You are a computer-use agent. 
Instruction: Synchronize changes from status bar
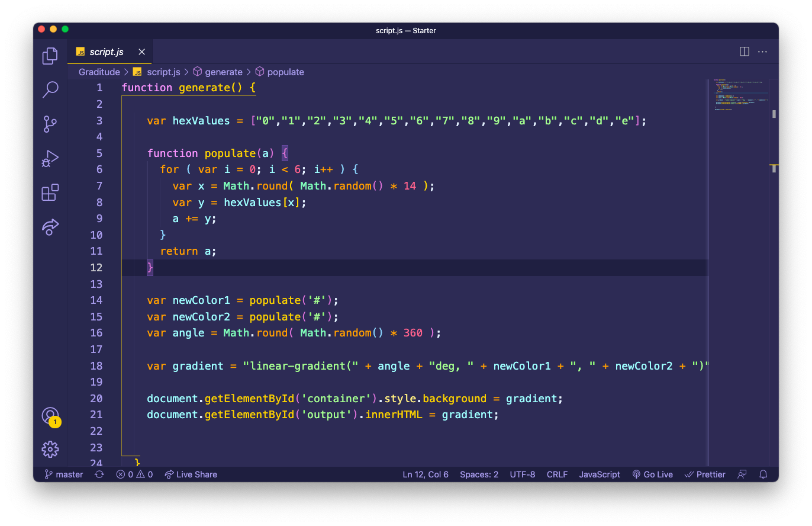tap(99, 474)
